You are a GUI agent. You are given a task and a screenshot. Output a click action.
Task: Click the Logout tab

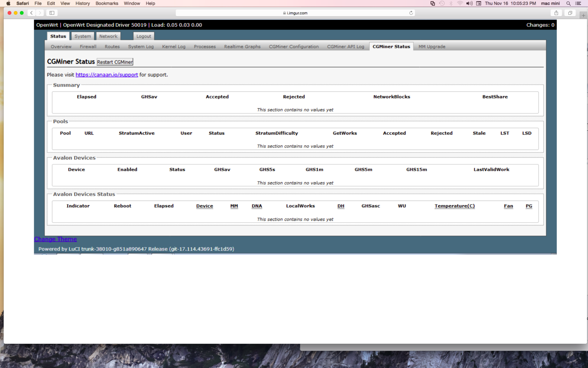pos(144,36)
